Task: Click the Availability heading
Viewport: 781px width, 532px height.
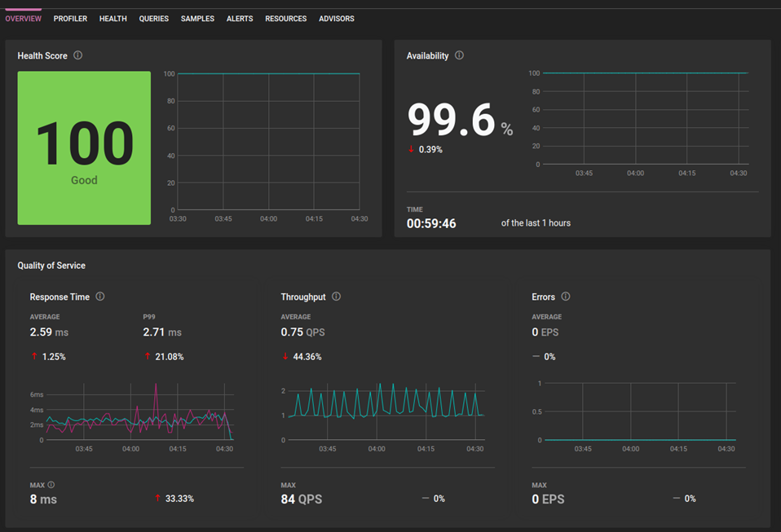Action: tap(427, 55)
